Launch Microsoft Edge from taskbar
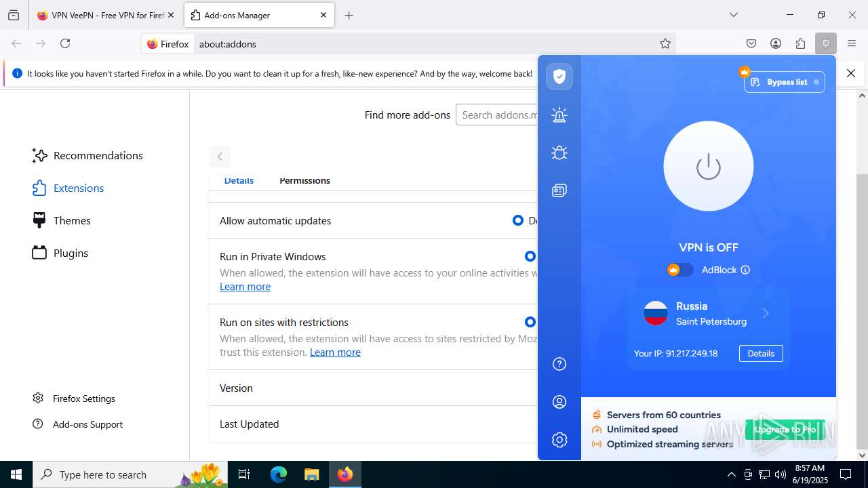 tap(279, 474)
